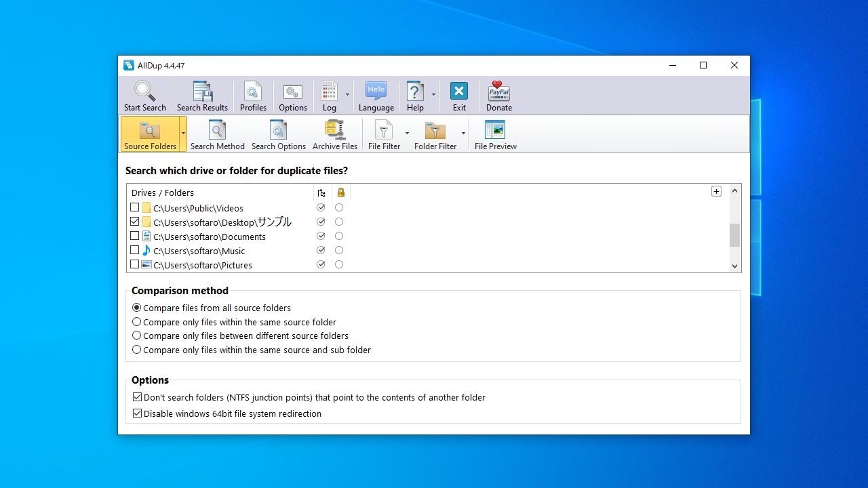Expand the Folder Filter dropdown arrow
The height and width of the screenshot is (488, 868).
[x=463, y=134]
